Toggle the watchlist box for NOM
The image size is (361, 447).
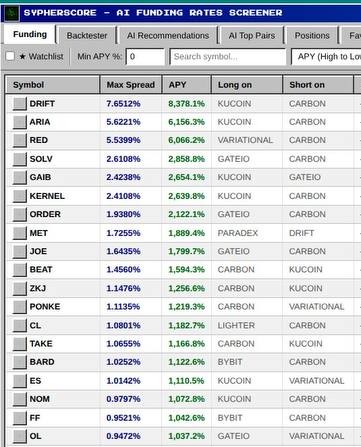pos(19,399)
